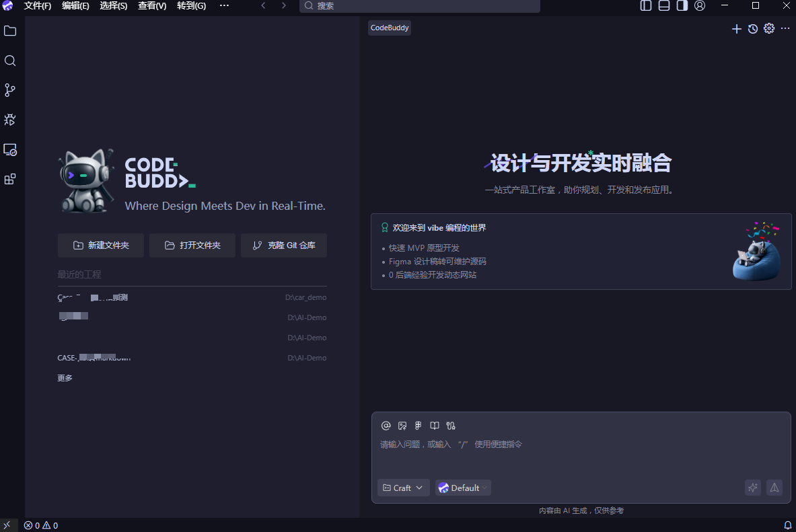The width and height of the screenshot is (796, 532).
Task: Focus the chat question input field
Action: coord(581,445)
